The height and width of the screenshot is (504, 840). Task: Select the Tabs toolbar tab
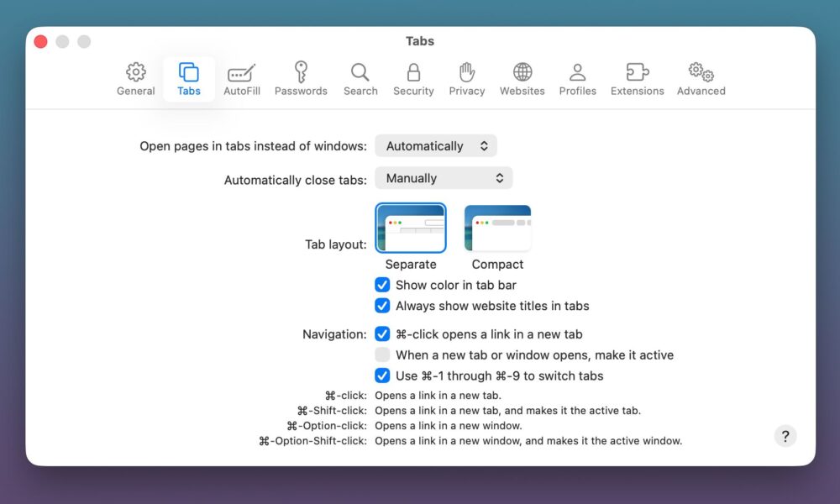189,79
